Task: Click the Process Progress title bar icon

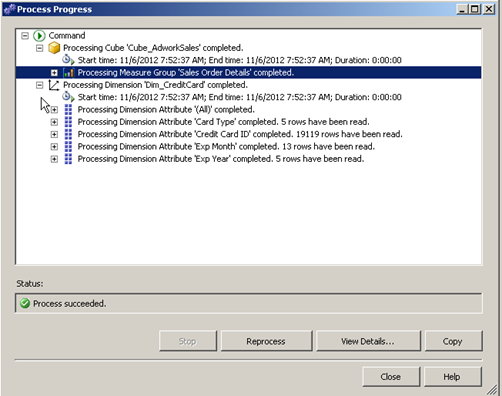Action: 9,9
